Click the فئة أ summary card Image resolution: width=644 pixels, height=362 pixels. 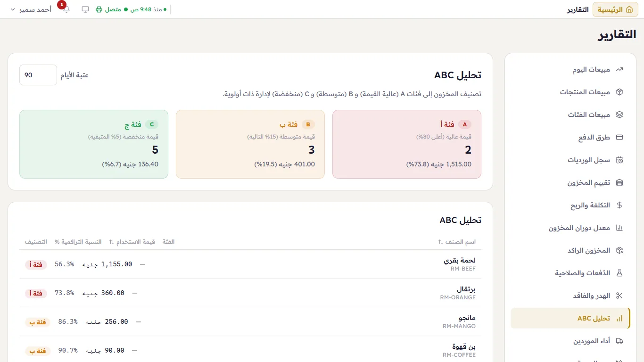[407, 144]
